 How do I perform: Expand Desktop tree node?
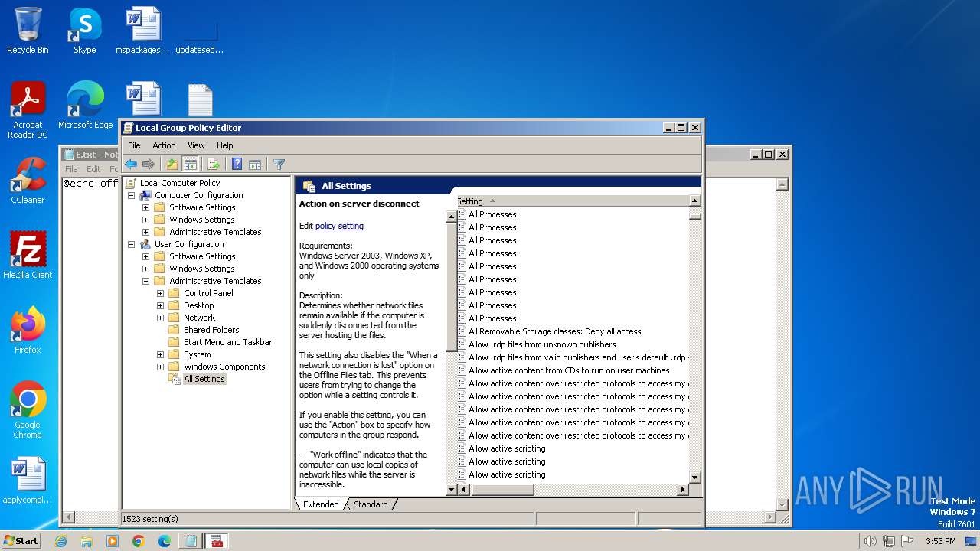(160, 305)
